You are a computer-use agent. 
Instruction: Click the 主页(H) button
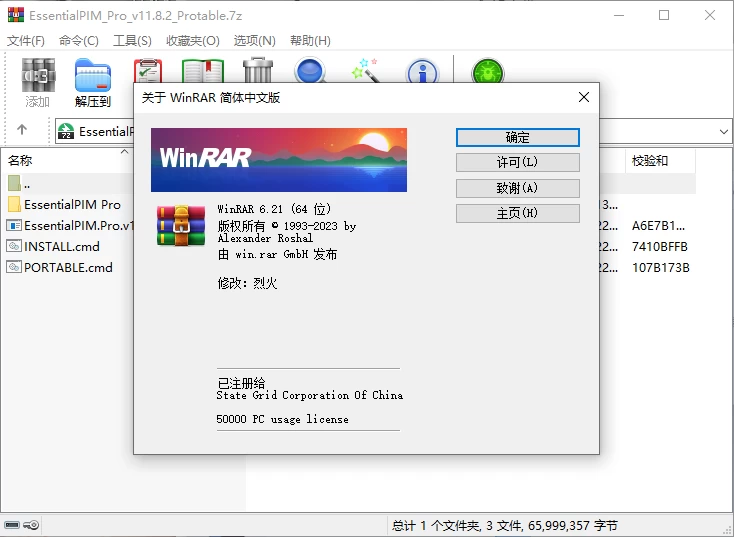coord(518,213)
